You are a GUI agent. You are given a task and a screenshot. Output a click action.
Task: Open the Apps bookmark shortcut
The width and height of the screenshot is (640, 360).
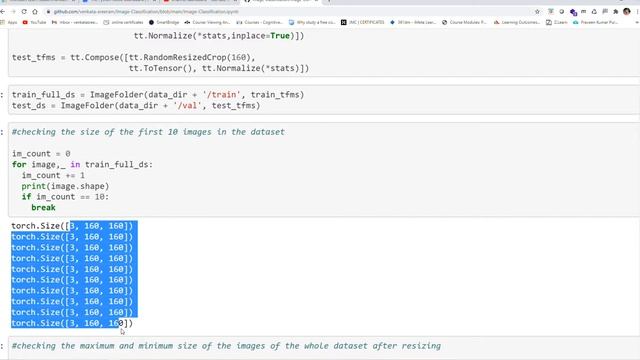pos(9,22)
